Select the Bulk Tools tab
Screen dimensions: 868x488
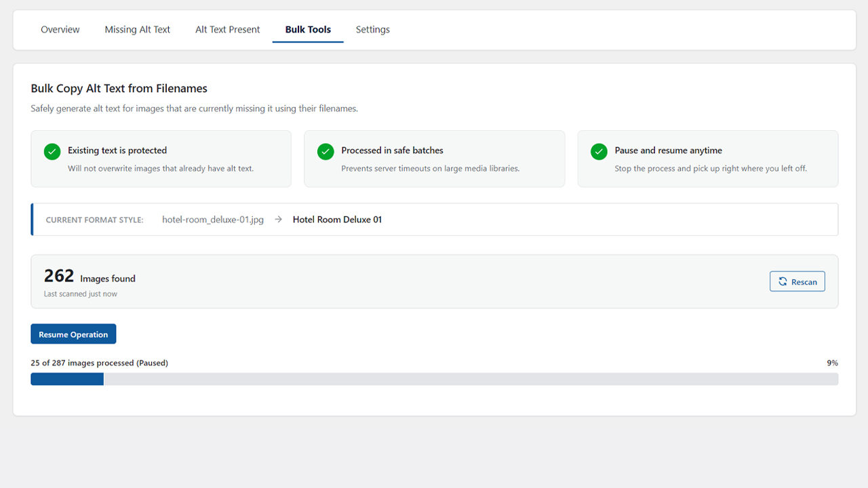pos(308,30)
